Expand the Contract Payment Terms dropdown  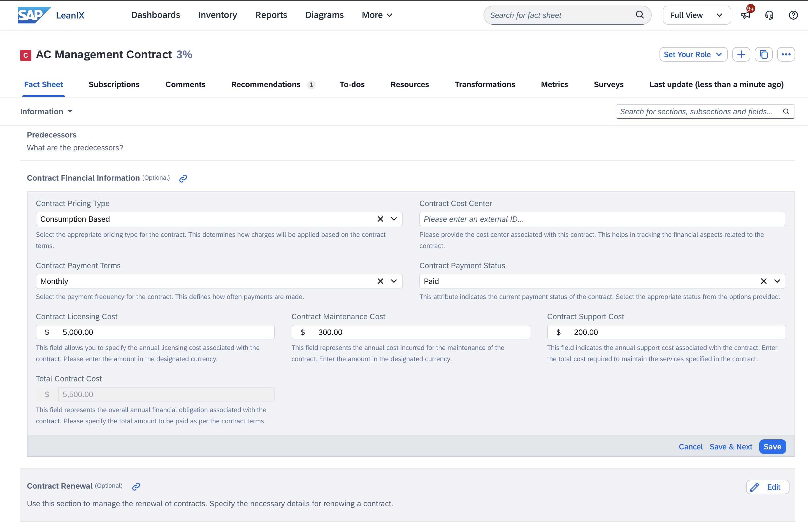pyautogui.click(x=394, y=281)
